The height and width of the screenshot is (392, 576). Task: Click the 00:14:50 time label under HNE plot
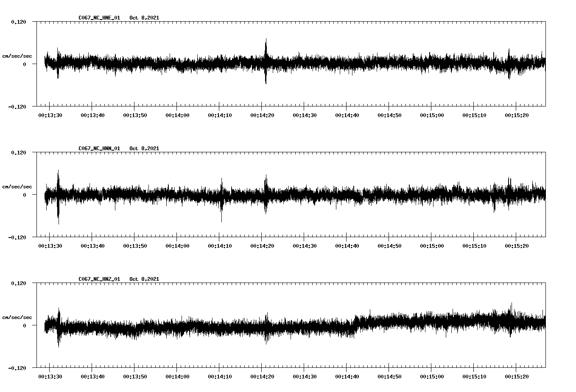[x=389, y=115]
